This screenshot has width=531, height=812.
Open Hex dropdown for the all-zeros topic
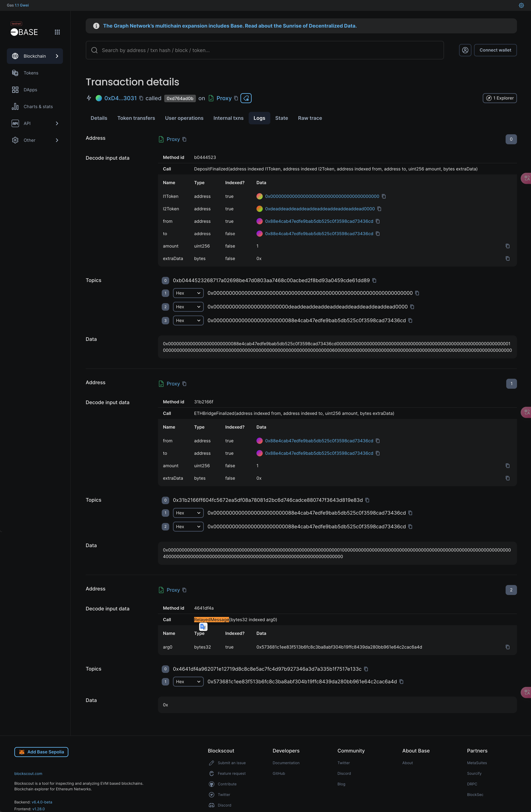(188, 293)
